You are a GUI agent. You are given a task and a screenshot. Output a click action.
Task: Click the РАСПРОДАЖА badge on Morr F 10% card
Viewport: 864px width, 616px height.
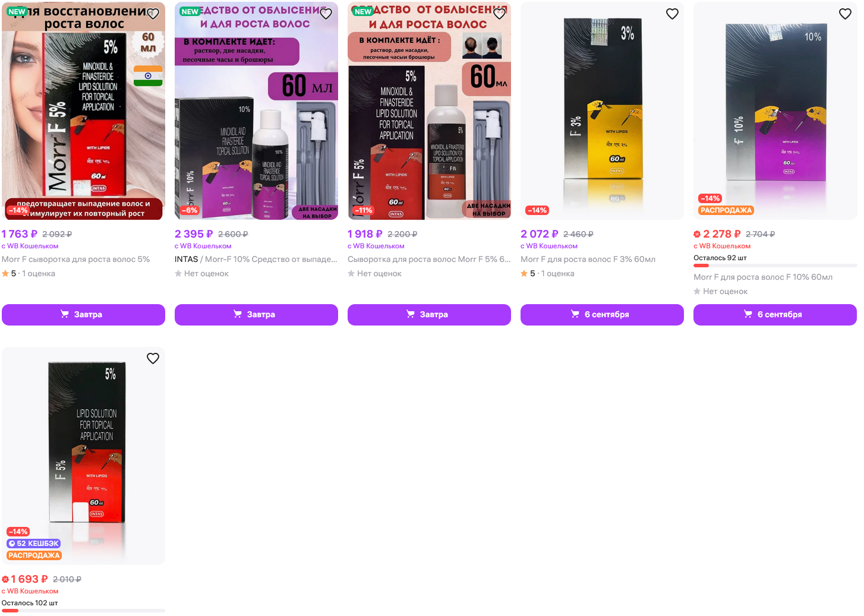(x=726, y=210)
